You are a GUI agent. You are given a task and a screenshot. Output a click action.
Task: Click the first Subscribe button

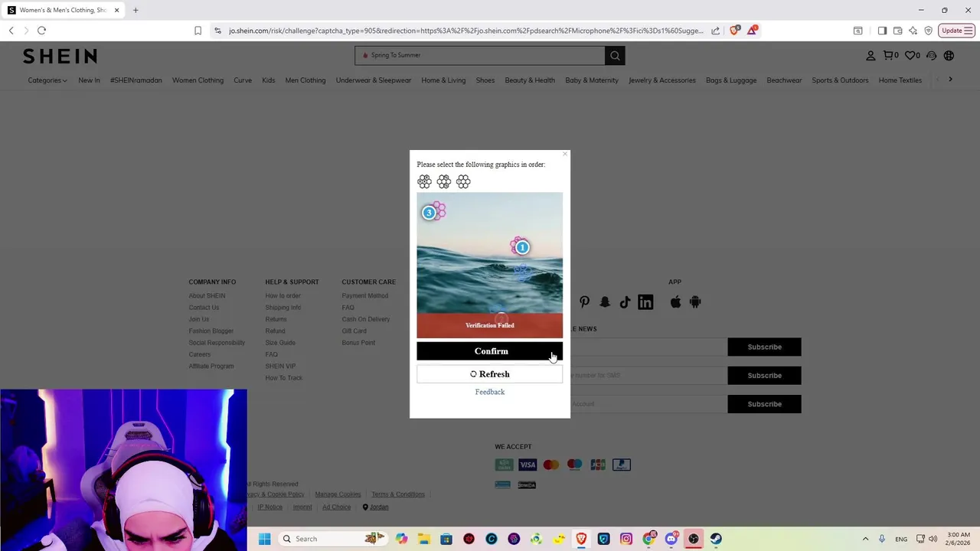tap(764, 347)
